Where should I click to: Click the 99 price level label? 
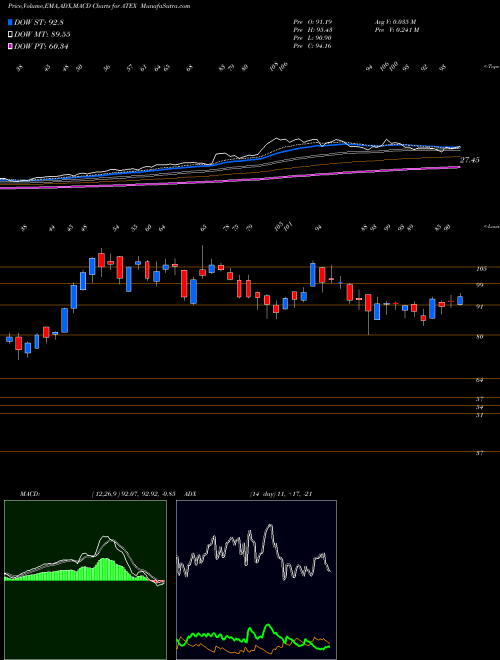(x=479, y=285)
